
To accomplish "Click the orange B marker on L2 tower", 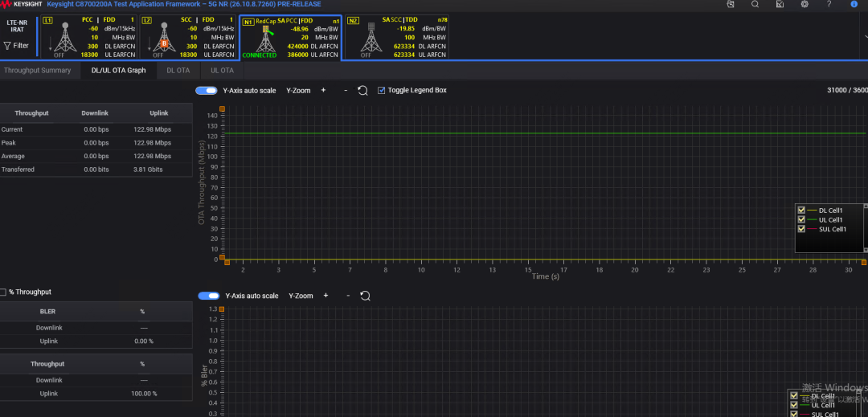I will point(164,43).
